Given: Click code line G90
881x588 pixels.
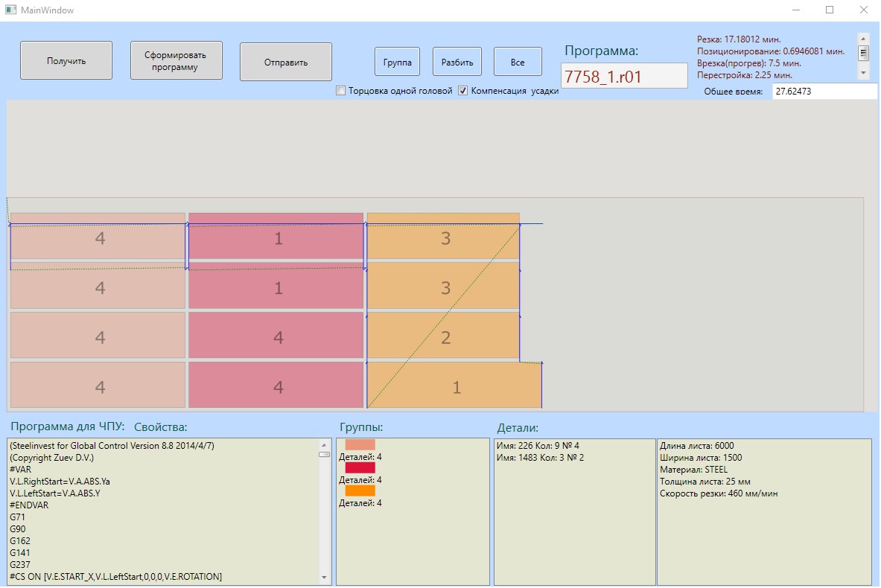Looking at the screenshot, I should [x=17, y=529].
